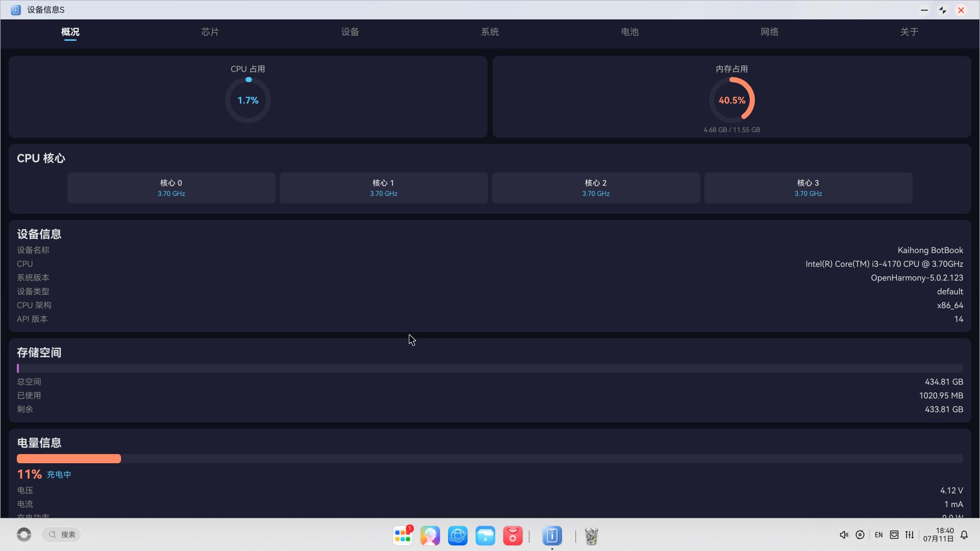The width and height of the screenshot is (980, 551).
Task: Open the 电池 tab
Action: coord(629,32)
